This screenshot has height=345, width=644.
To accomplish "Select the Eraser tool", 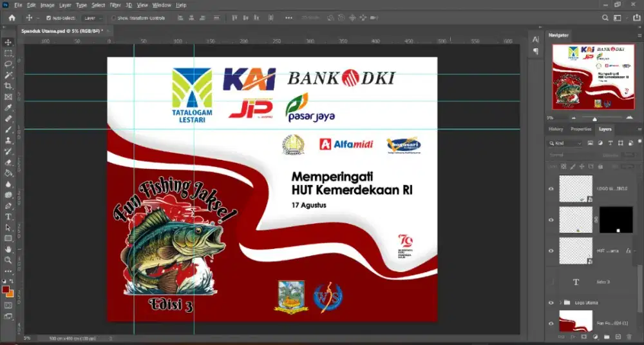I will 8,163.
